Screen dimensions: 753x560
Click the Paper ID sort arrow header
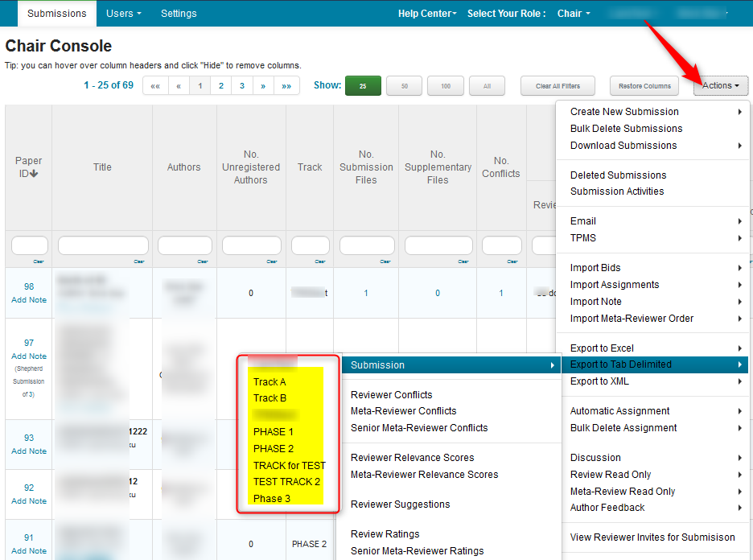pos(29,167)
